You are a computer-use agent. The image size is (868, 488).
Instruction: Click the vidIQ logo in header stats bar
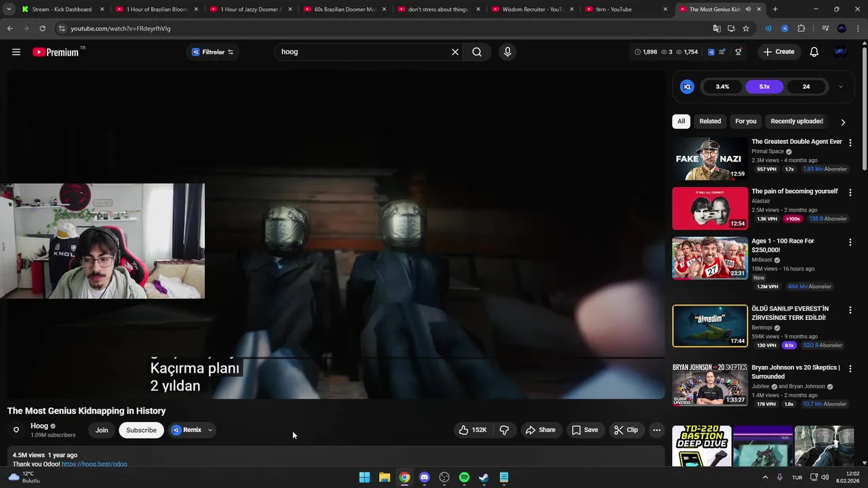tap(711, 52)
